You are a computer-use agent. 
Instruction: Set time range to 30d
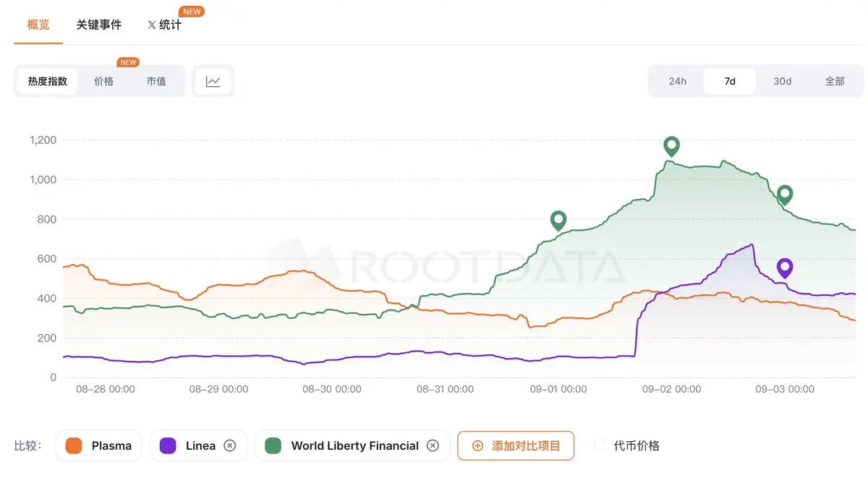782,81
